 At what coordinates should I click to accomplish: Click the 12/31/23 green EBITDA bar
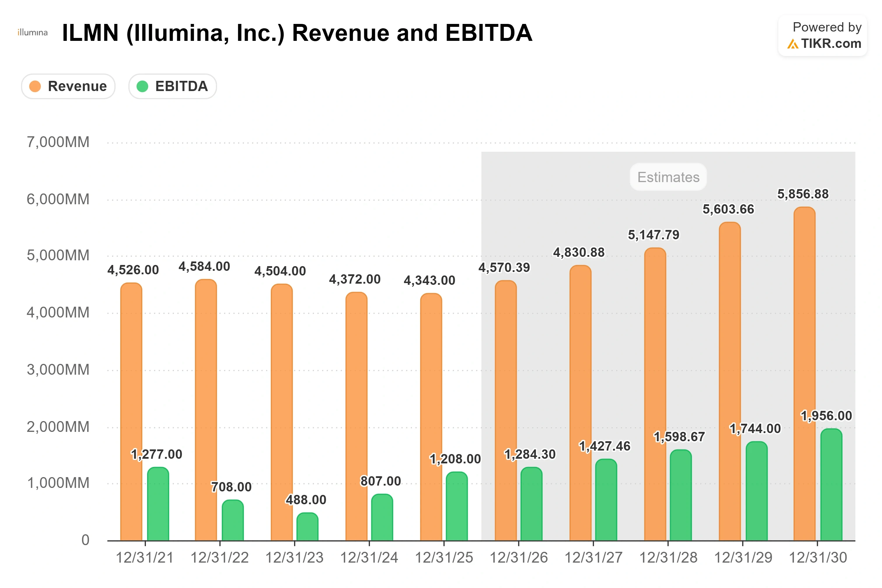307,526
